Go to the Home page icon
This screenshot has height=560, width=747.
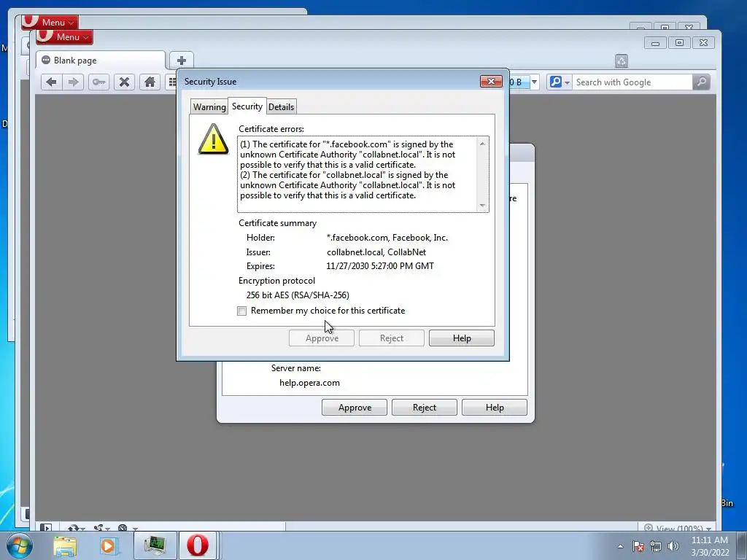[150, 82]
